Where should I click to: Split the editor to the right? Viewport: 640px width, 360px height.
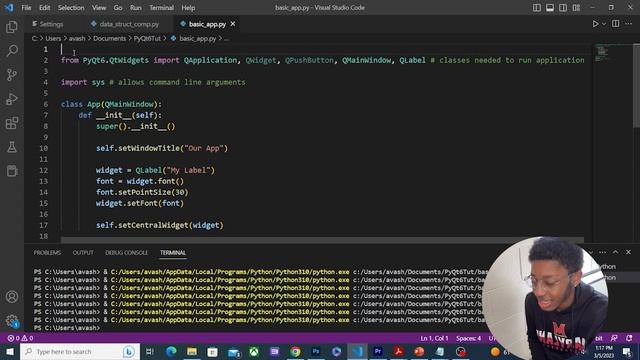pyautogui.click(x=616, y=24)
